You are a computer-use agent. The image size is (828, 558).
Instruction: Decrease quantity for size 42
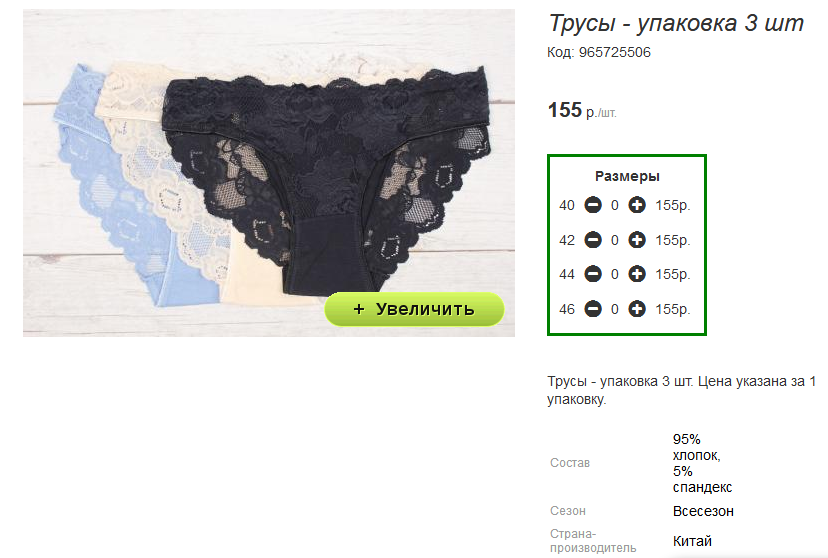click(x=592, y=240)
